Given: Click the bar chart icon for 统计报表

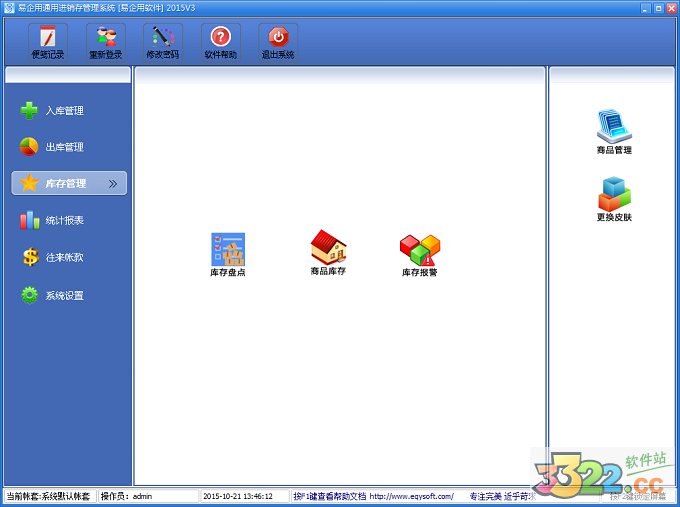Looking at the screenshot, I should pyautogui.click(x=29, y=220).
